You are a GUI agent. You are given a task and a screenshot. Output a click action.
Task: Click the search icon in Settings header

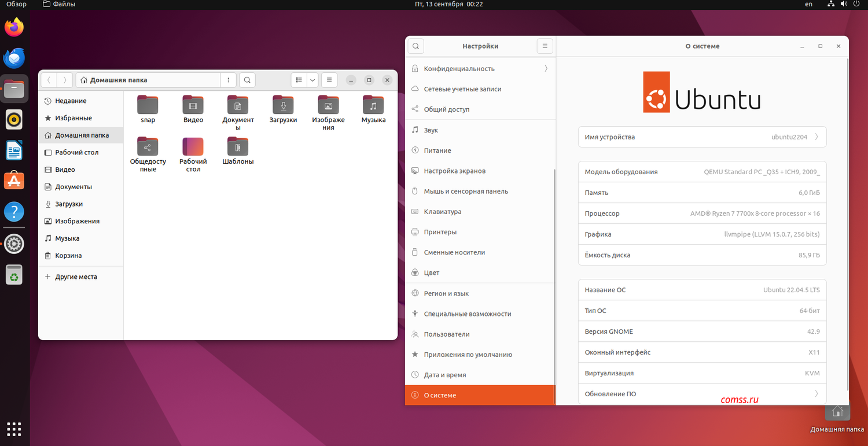pyautogui.click(x=416, y=46)
